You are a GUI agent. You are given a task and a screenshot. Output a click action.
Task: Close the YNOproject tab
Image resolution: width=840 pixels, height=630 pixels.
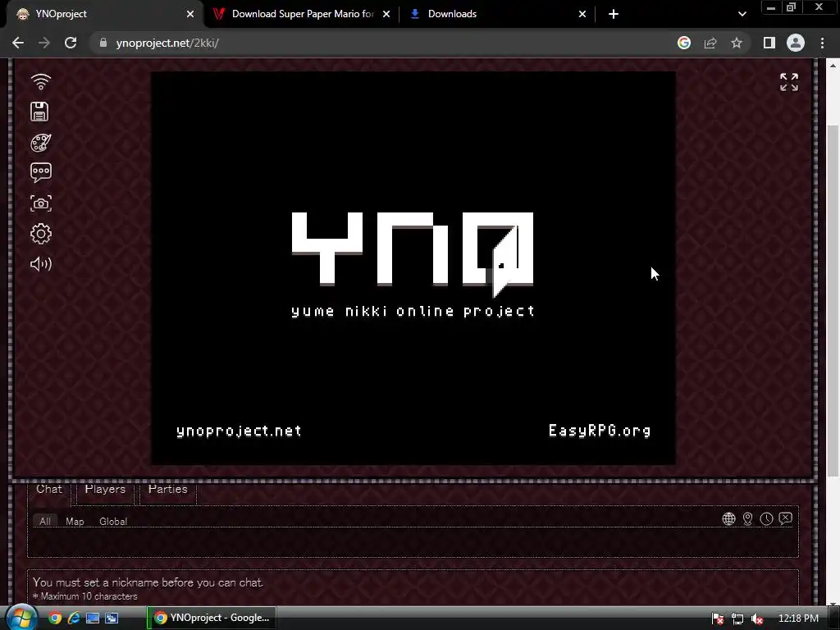tap(190, 14)
